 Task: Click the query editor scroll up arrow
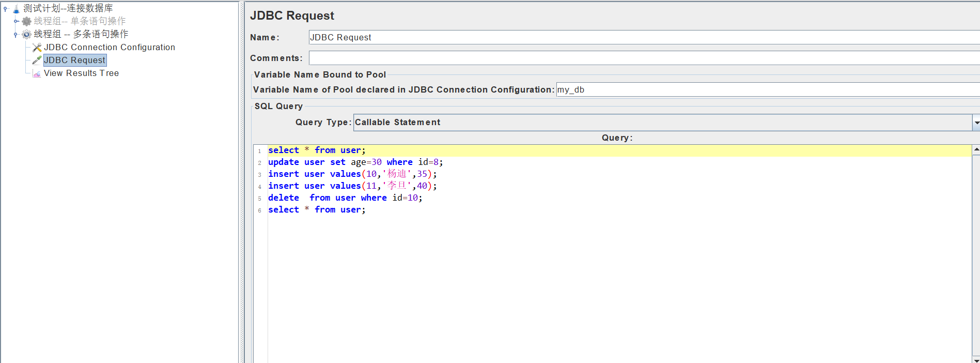pyautogui.click(x=976, y=149)
